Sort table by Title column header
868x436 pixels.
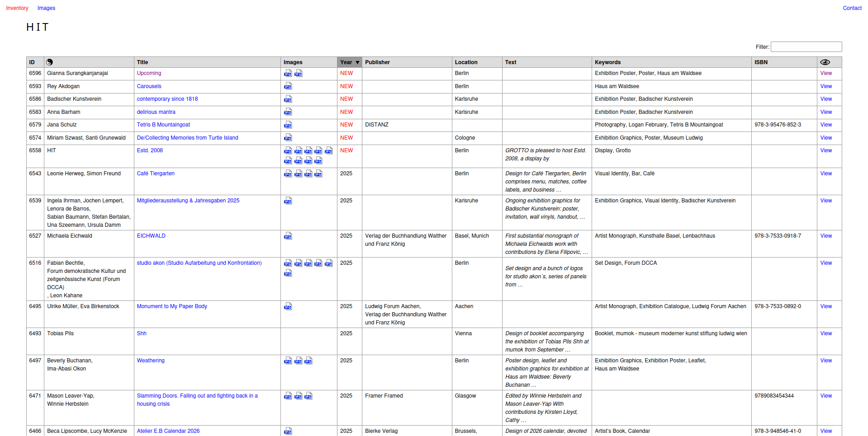pyautogui.click(x=142, y=62)
